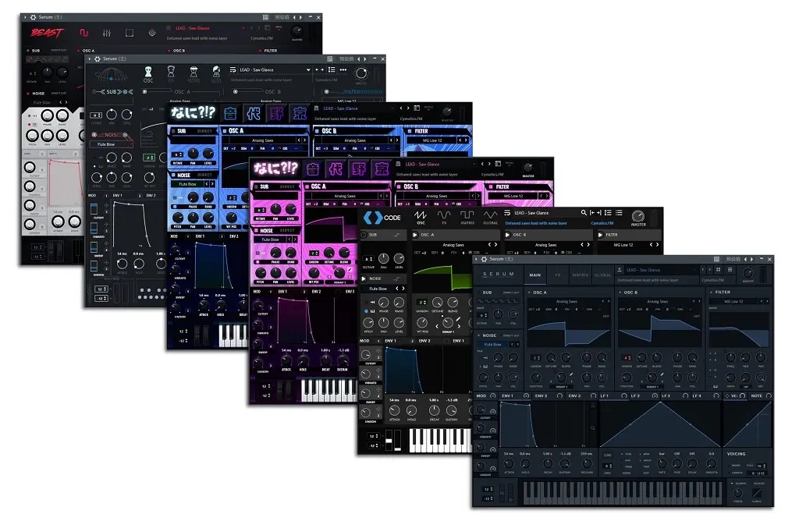Enable the NOISE oscillator in front Serum window
This screenshot has height=532, width=799.
480,335
